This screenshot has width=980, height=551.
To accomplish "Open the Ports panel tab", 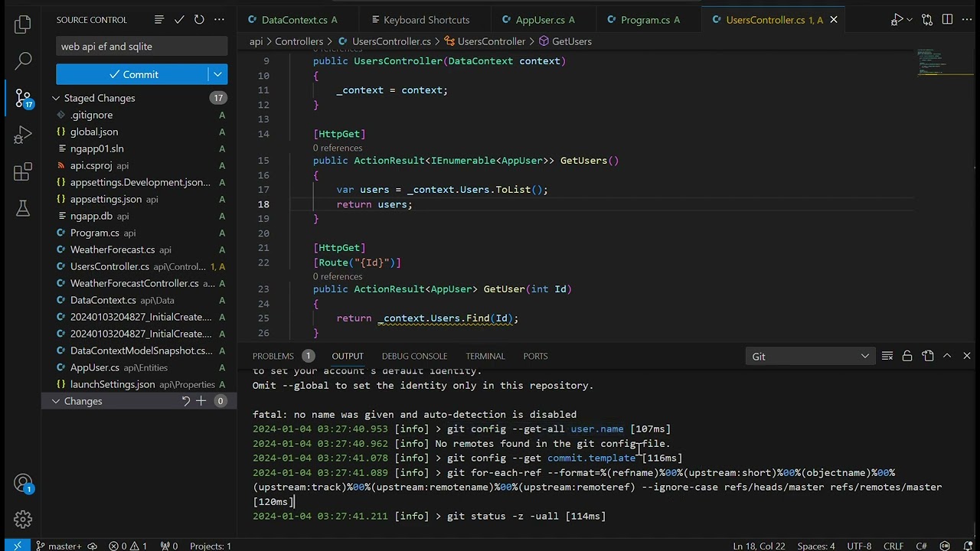I will point(535,356).
